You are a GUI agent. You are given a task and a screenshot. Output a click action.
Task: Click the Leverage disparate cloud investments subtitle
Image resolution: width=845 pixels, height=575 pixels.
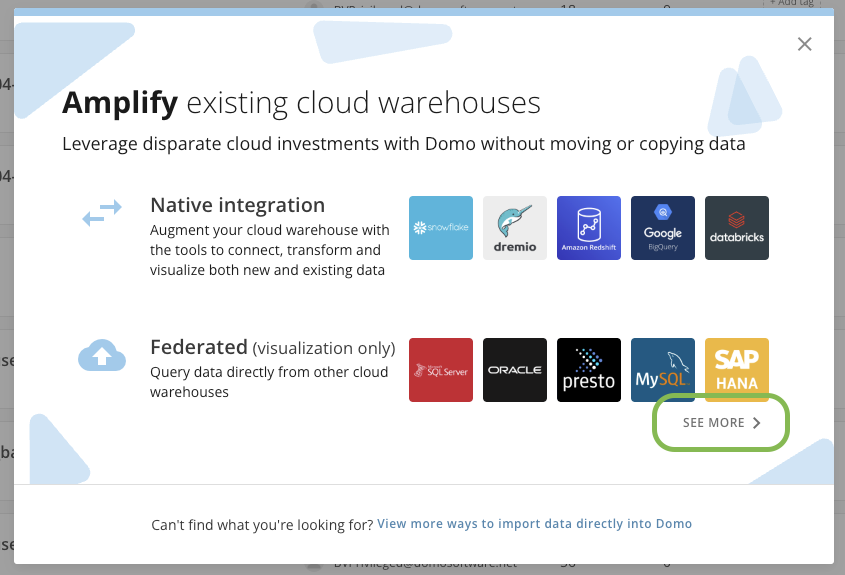[x=404, y=144]
